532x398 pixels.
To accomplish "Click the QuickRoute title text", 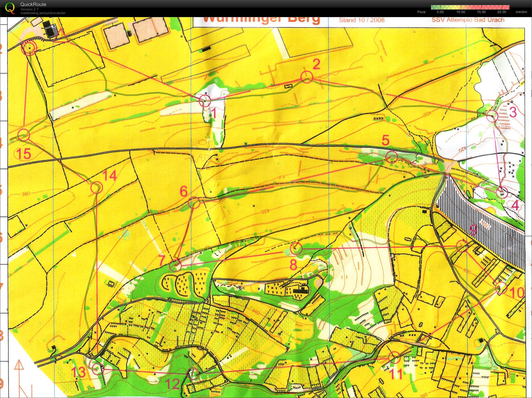I will 33,4.
